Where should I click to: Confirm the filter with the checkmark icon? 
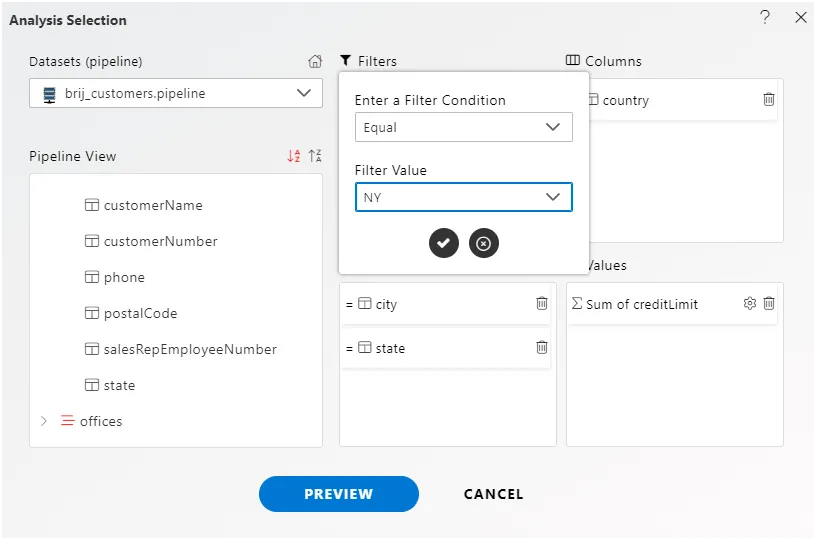point(444,243)
